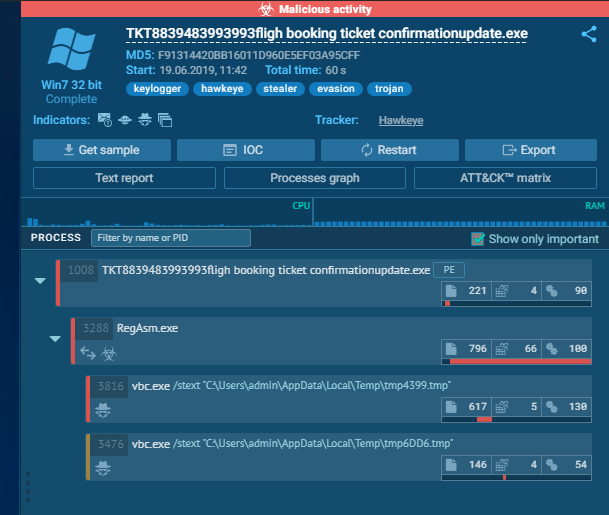This screenshot has width=609, height=515.
Task: Click the evasion tag
Action: click(x=336, y=89)
